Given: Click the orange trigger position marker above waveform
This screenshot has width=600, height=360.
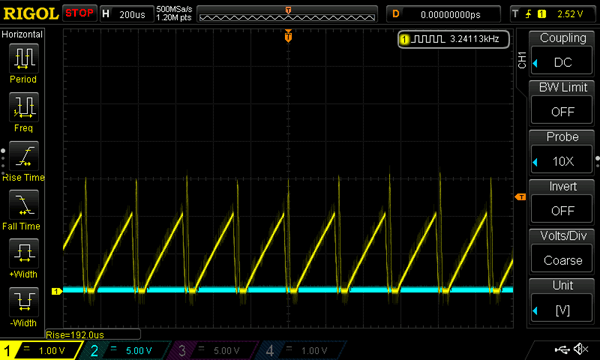Looking at the screenshot, I should click(288, 36).
